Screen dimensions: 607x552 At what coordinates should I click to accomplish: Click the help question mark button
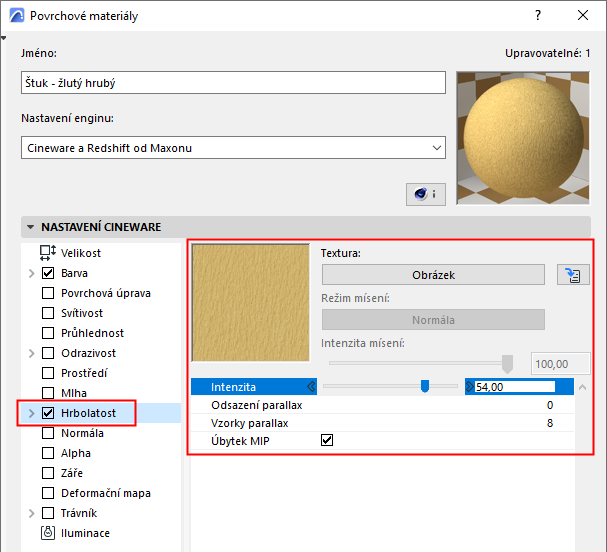point(538,15)
